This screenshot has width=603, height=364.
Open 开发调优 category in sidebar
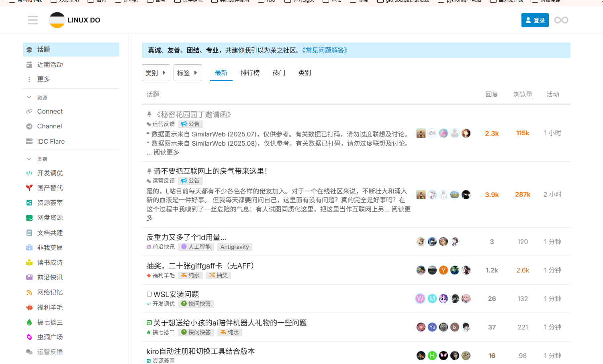click(x=50, y=173)
